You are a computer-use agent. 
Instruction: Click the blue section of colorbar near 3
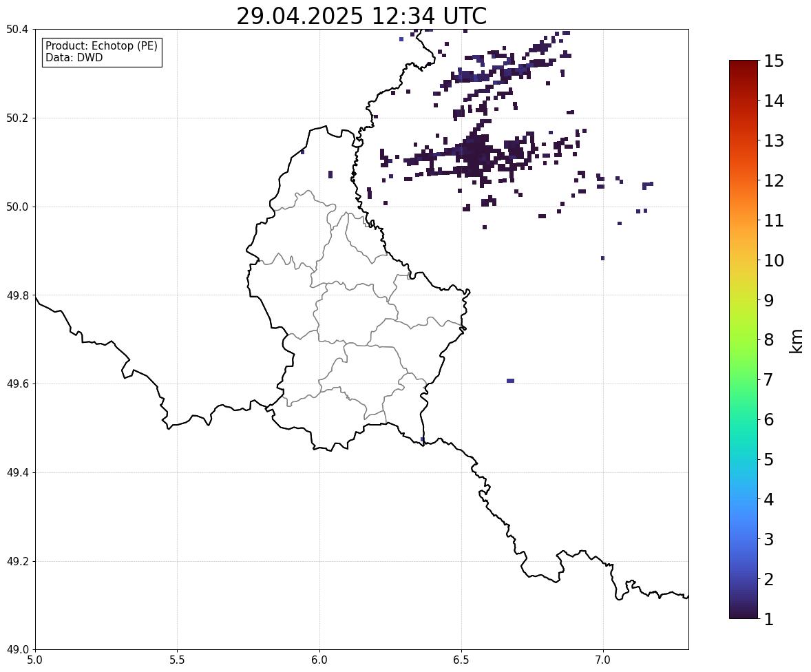[744, 539]
